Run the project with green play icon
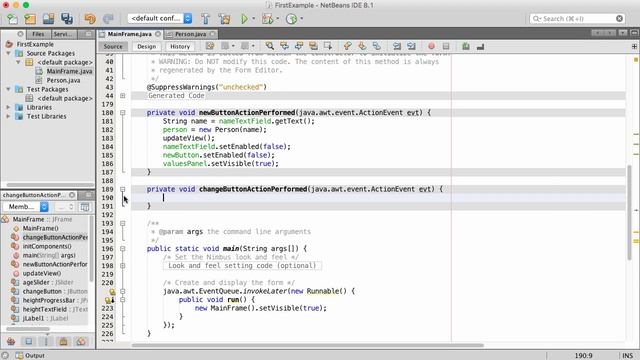This screenshot has width=640, height=360. (244, 19)
